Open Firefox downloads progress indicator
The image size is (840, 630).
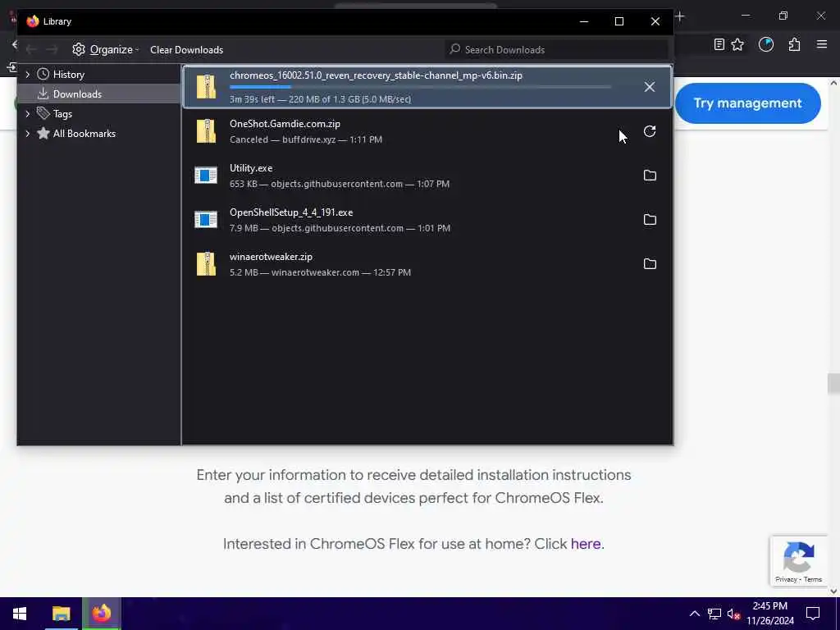click(x=766, y=44)
